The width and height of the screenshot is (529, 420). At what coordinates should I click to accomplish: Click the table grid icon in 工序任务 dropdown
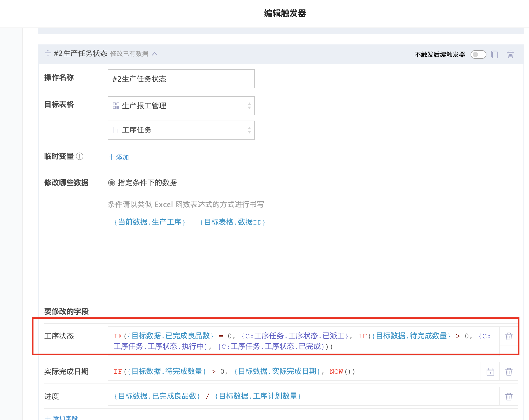pyautogui.click(x=116, y=130)
